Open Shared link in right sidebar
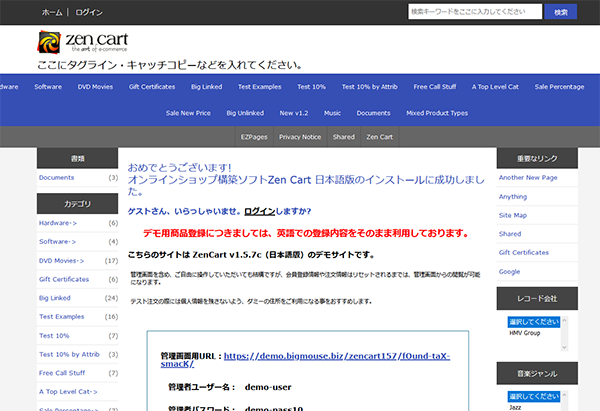Image resolution: width=600 pixels, height=411 pixels. point(510,234)
